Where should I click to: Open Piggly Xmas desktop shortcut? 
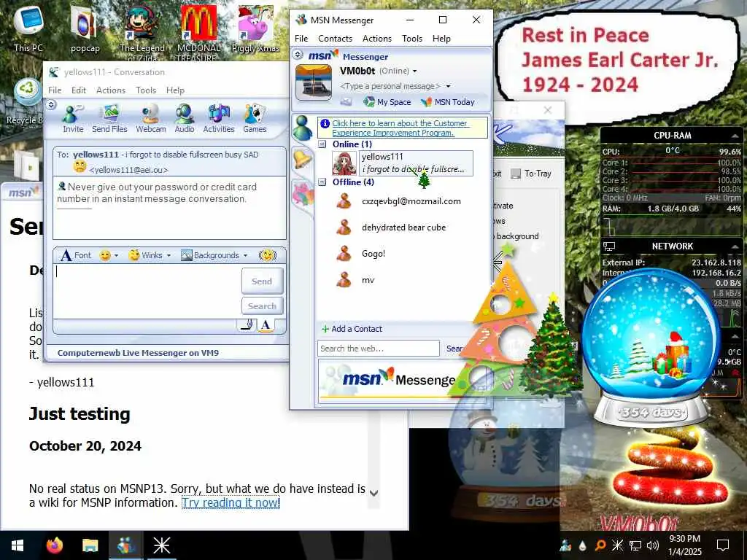point(255,29)
